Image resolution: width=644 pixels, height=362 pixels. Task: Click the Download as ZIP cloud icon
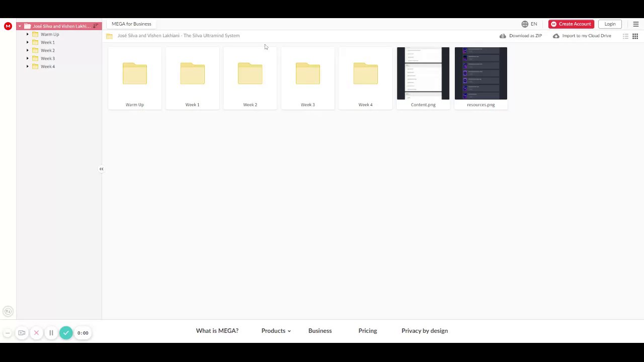[503, 36]
